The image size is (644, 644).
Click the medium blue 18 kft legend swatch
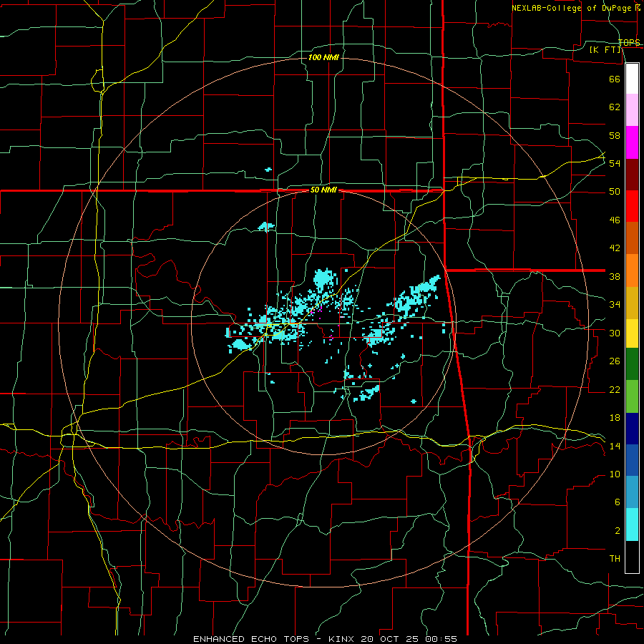(632, 460)
